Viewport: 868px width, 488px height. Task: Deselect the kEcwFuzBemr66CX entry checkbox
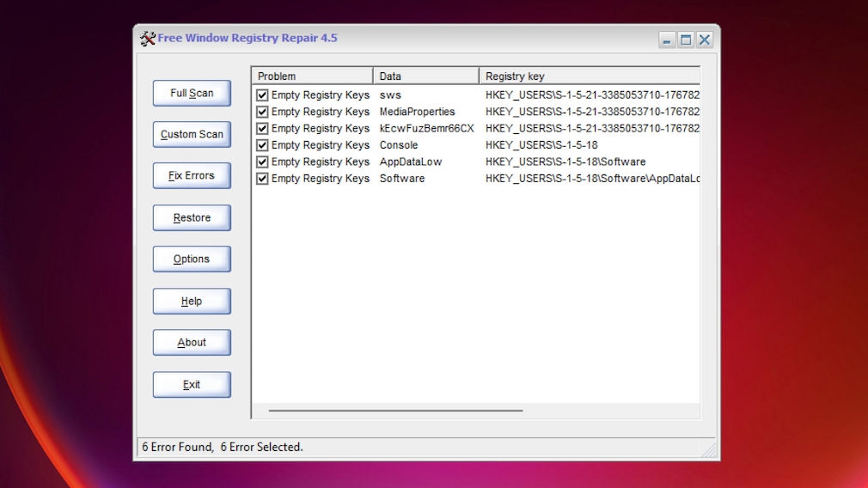pyautogui.click(x=262, y=129)
